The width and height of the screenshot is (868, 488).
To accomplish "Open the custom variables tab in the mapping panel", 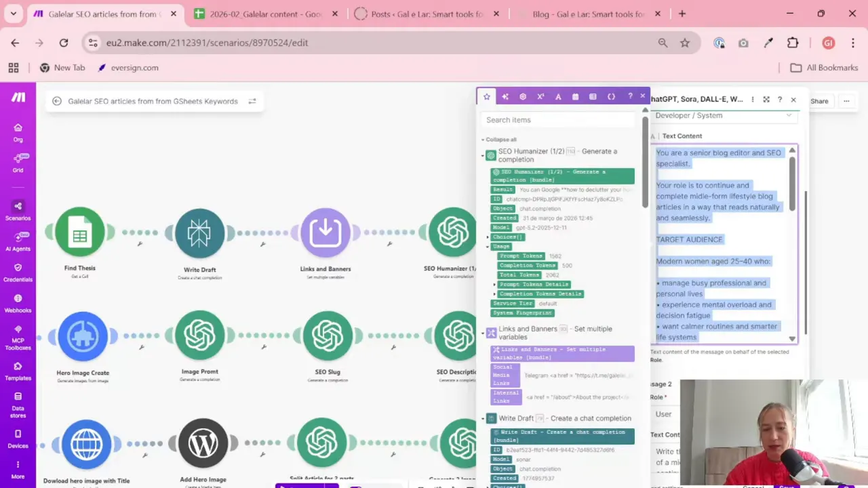I will (x=611, y=97).
